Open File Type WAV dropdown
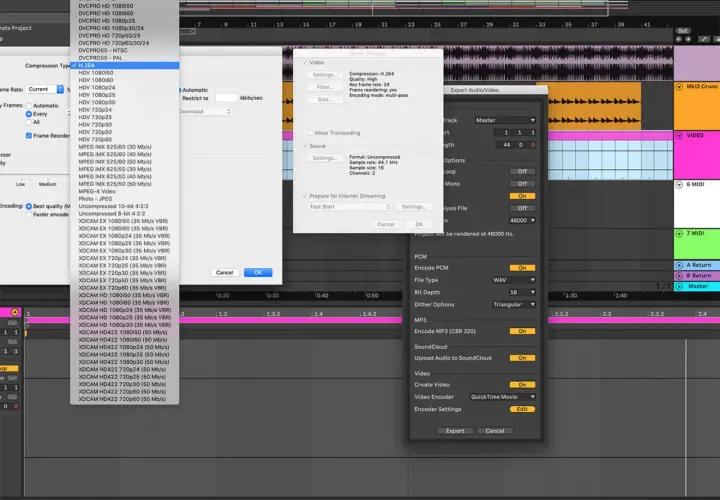Viewport: 720px width, 500px height. [x=513, y=280]
